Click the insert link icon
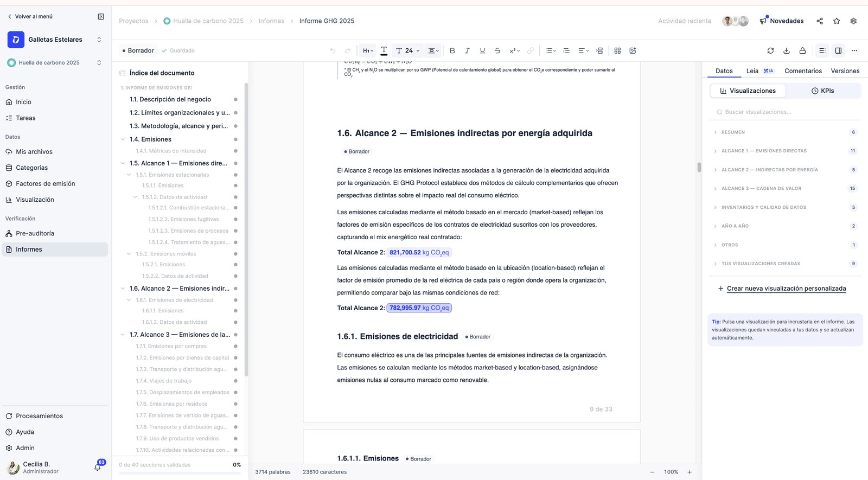Screen dimensions: 868x480 [x=531, y=50]
